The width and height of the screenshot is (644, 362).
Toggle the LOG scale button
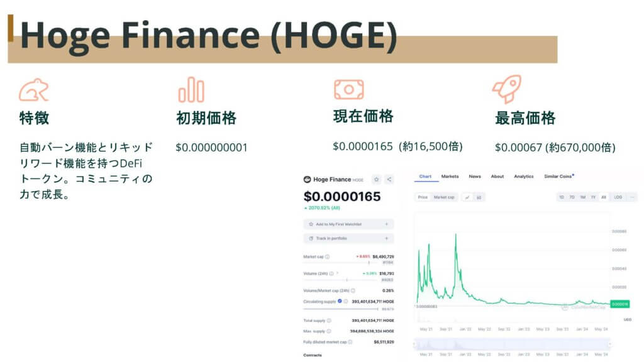pos(618,197)
